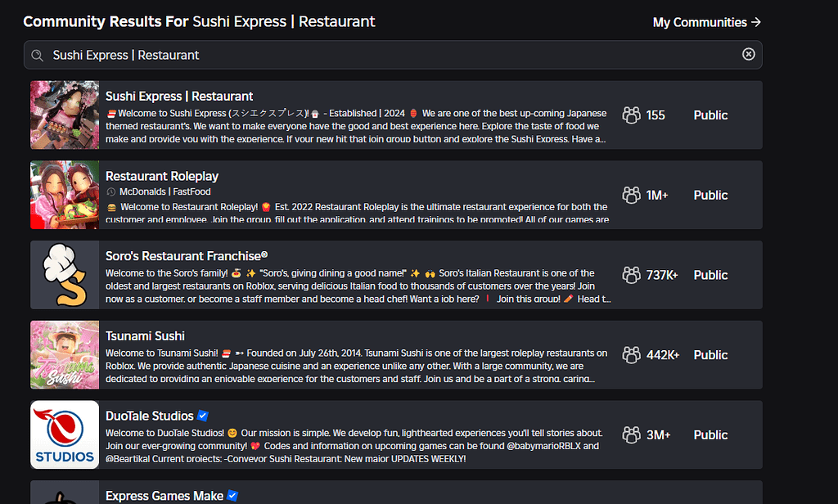Open the My Communities link

point(706,22)
